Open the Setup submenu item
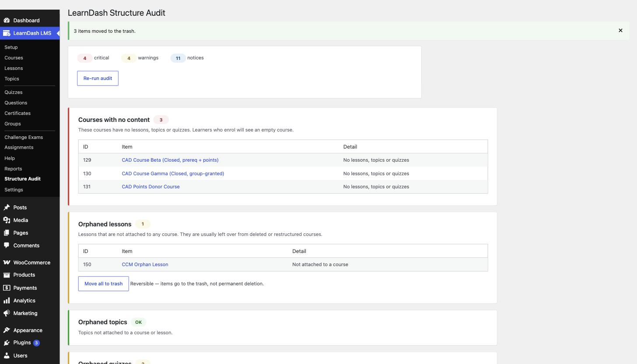Screen dimensions: 637x364 (x=11, y=47)
